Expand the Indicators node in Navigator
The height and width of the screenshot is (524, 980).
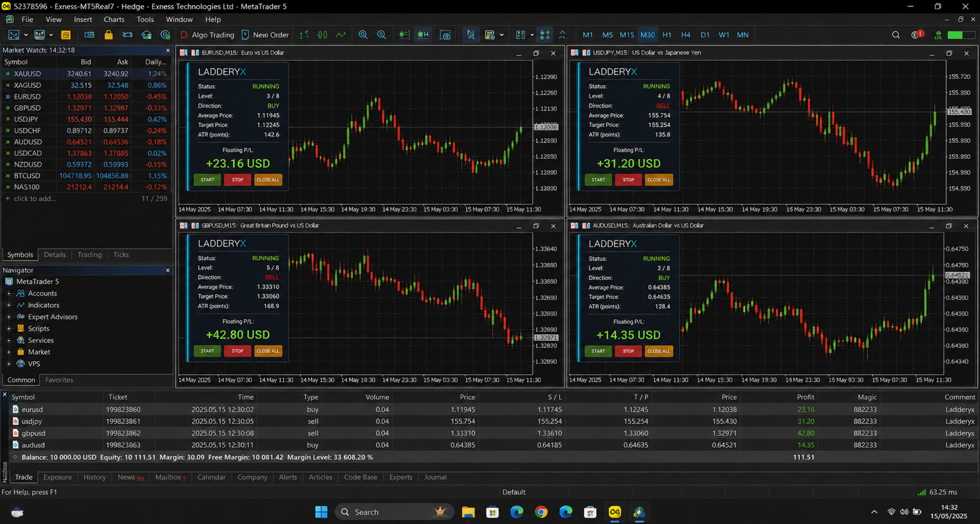[9, 305]
